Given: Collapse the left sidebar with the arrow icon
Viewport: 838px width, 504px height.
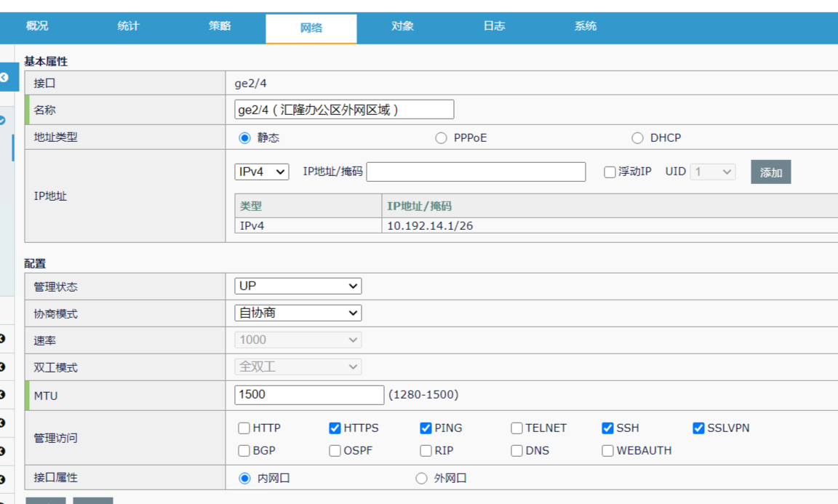Looking at the screenshot, I should click(x=4, y=76).
